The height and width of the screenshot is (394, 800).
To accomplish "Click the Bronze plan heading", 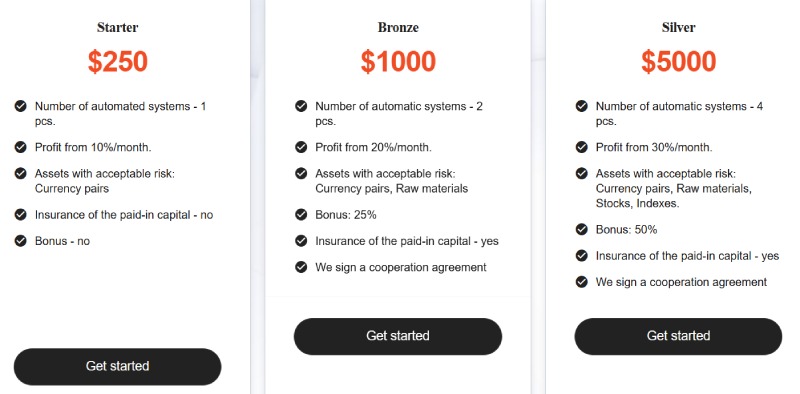I will (398, 28).
